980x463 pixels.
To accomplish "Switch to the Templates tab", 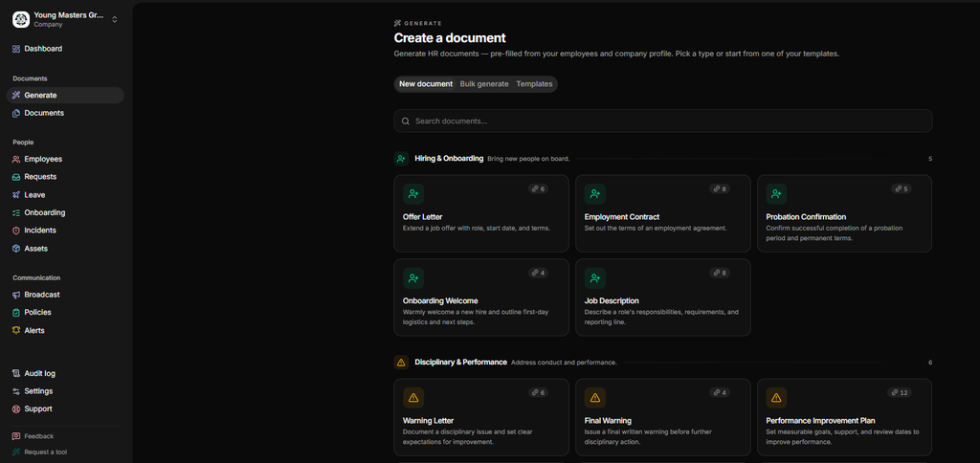I will (534, 84).
